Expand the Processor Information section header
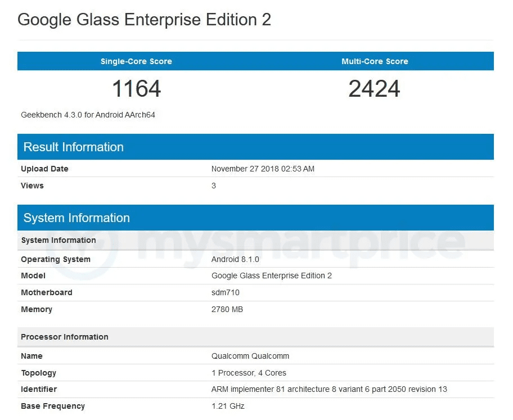513x420 pixels. 65,337
